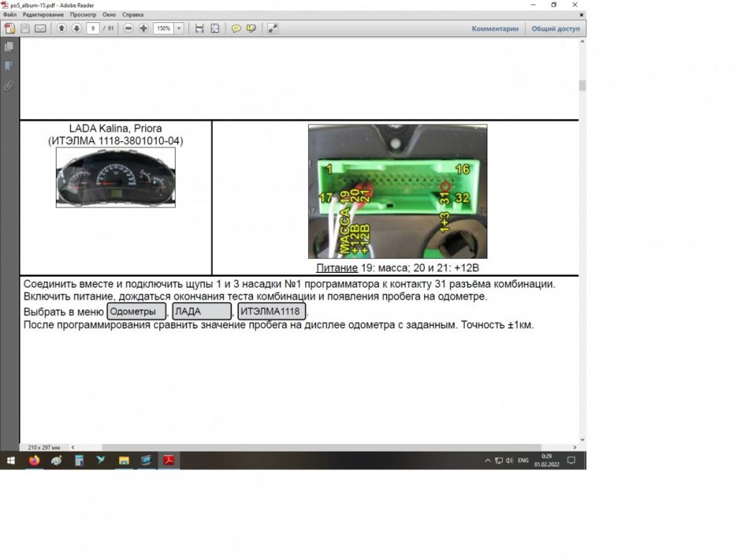Click the horizontal scrollbar left arrow

tap(73, 447)
